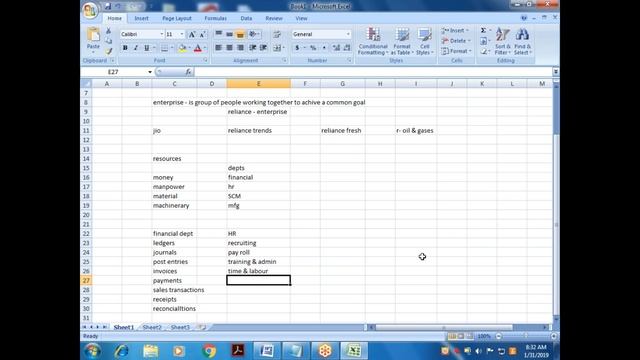
Task: Open Internet Explorer from the taskbar
Action: point(122,351)
